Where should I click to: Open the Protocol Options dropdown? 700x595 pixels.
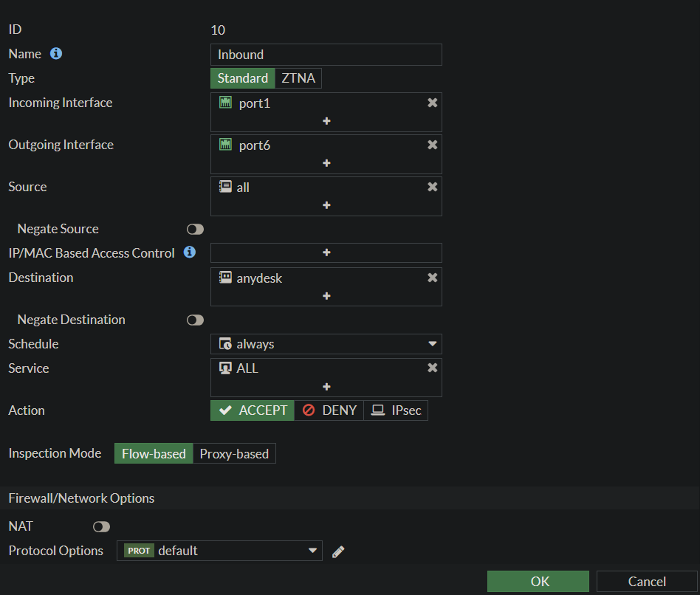(312, 551)
